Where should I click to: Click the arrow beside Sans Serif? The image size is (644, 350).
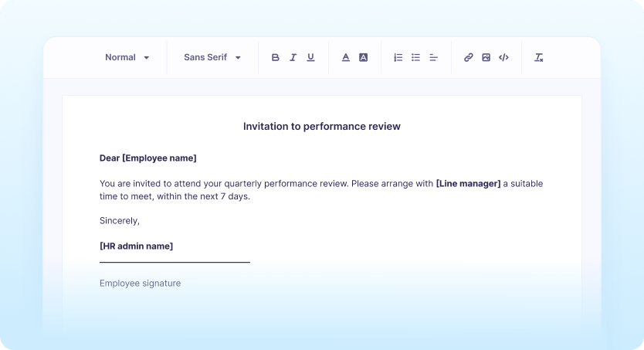[238, 58]
